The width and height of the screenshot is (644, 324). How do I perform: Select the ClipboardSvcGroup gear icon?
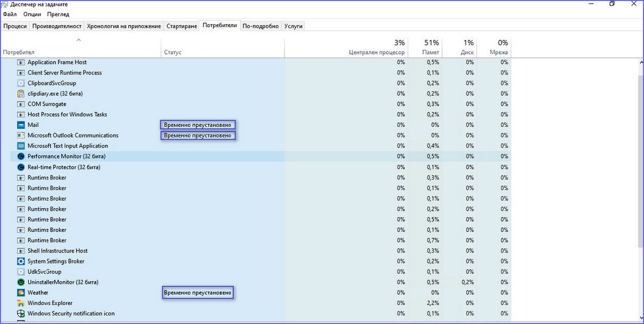[21, 84]
